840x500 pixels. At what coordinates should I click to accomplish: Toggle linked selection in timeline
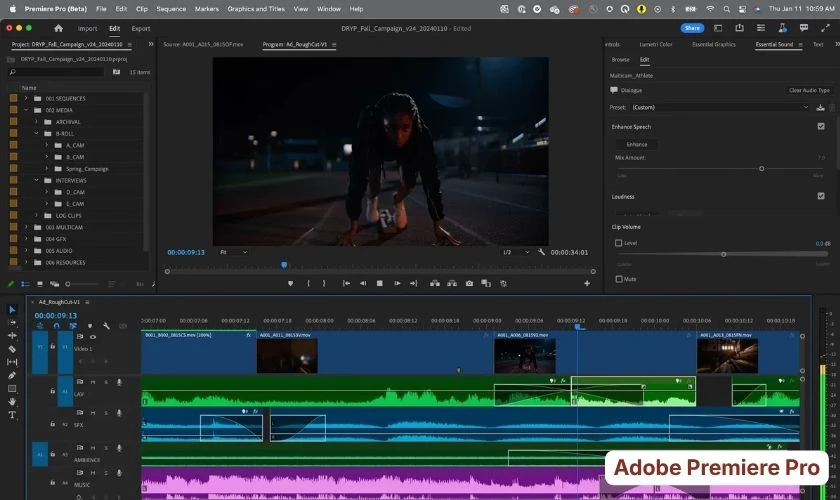click(73, 326)
